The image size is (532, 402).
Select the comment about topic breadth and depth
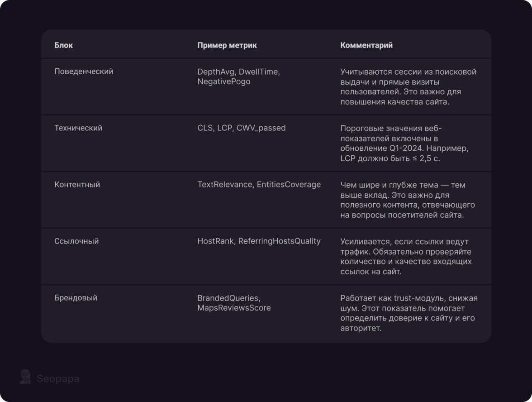[408, 200]
